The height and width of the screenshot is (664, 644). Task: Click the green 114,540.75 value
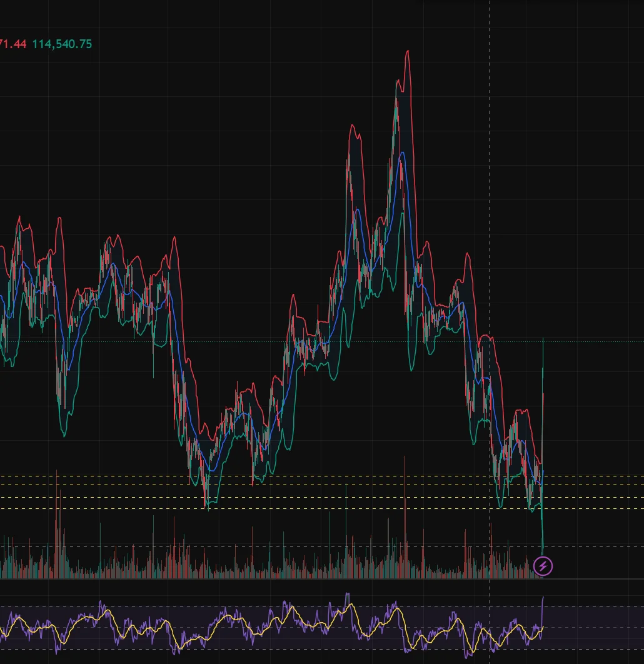click(x=62, y=44)
